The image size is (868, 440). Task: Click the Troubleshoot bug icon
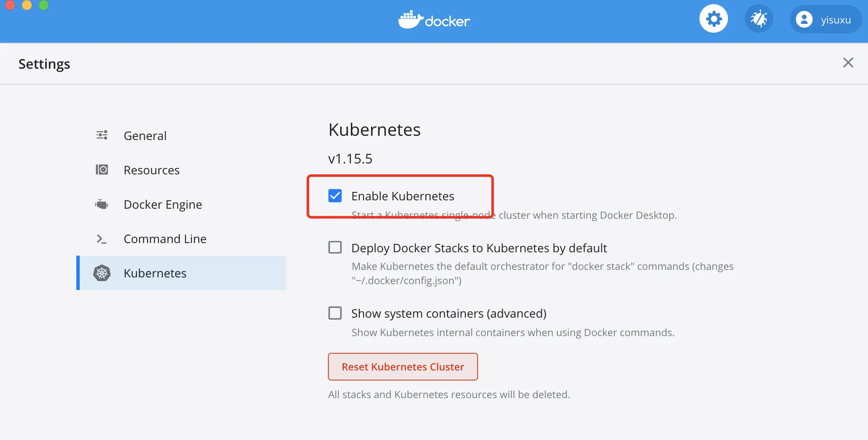[x=759, y=19]
